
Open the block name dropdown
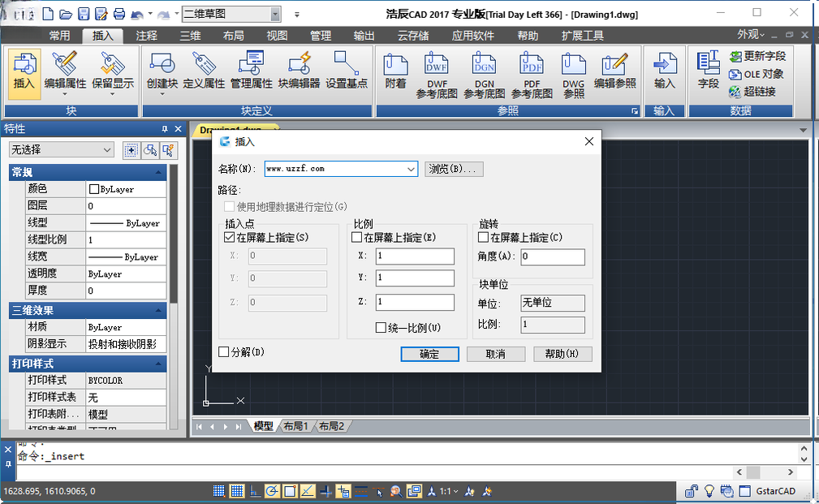click(411, 169)
